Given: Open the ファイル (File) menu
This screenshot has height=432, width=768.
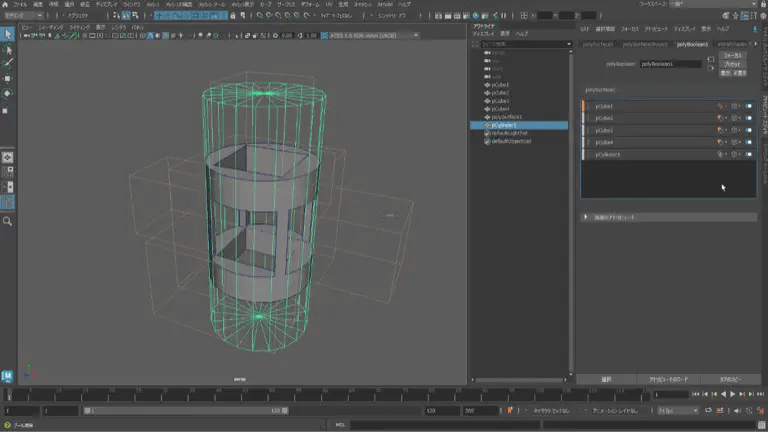Looking at the screenshot, I should [20, 4].
